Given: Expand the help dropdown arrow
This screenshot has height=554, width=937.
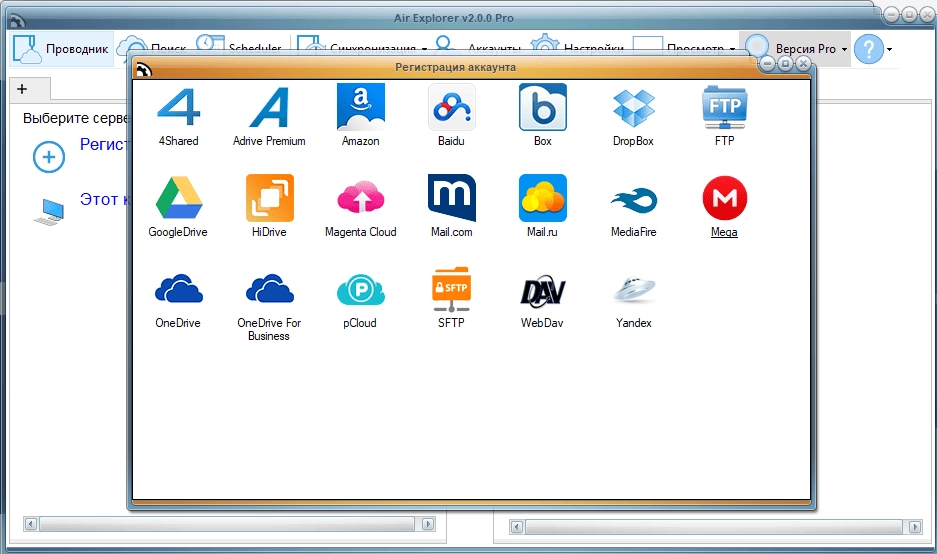Looking at the screenshot, I should point(890,49).
